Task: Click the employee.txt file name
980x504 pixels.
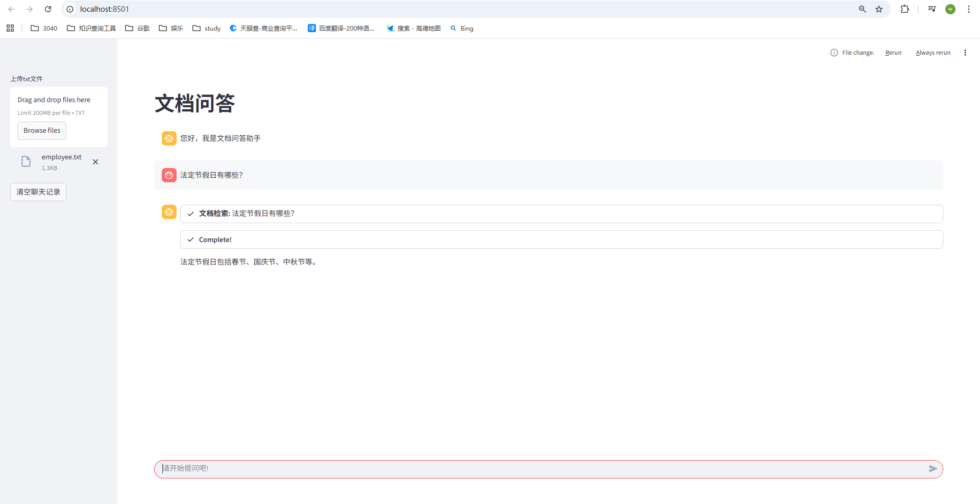Action: click(x=62, y=157)
